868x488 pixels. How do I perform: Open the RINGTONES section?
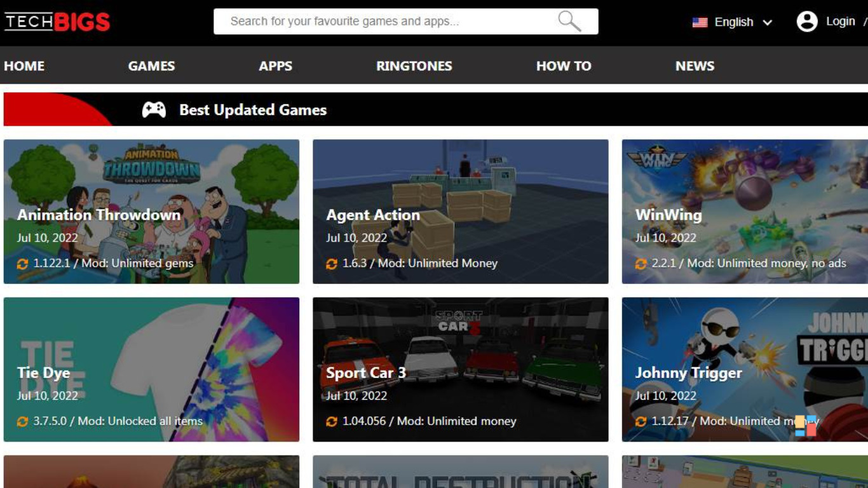coord(414,65)
